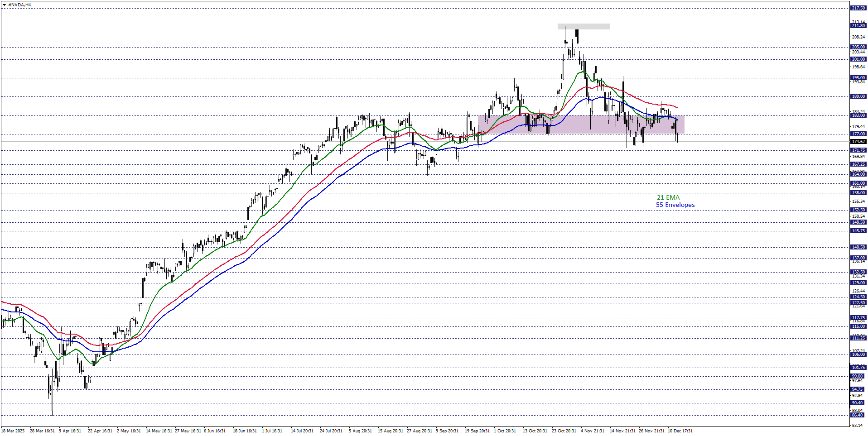The height and width of the screenshot is (436, 868).
Task: Click the 1 Jul 16:31 date label
Action: tap(272, 431)
